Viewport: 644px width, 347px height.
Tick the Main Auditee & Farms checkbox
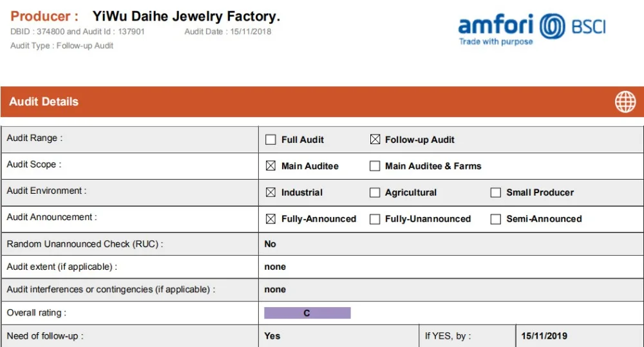[x=375, y=166]
